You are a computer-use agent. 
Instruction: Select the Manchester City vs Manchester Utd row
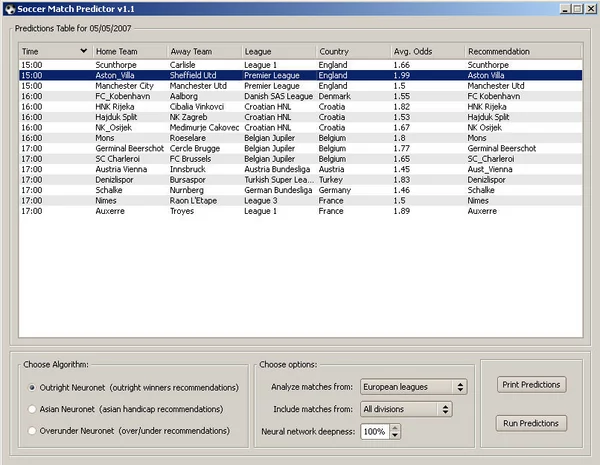(301, 86)
